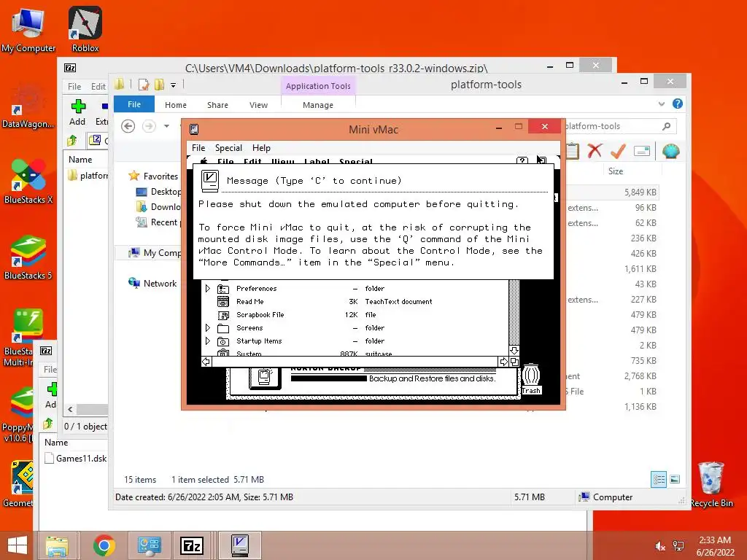Select the platform-tools folder in 7-Zip
This screenshot has height=560, width=747.
click(88, 176)
